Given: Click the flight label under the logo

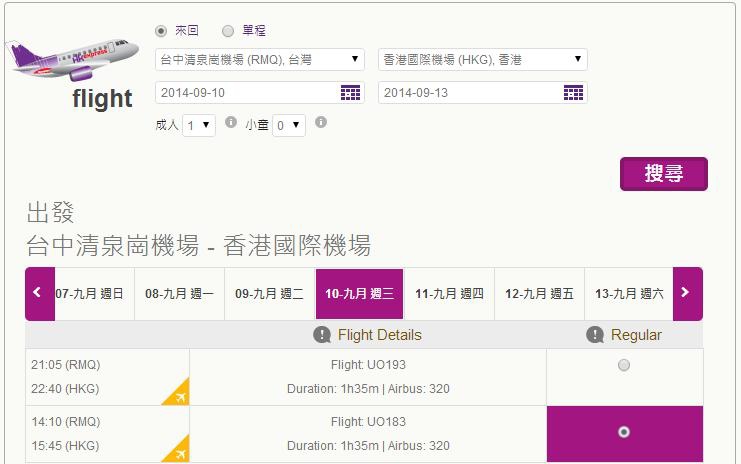Looking at the screenshot, I should pyautogui.click(x=103, y=99).
